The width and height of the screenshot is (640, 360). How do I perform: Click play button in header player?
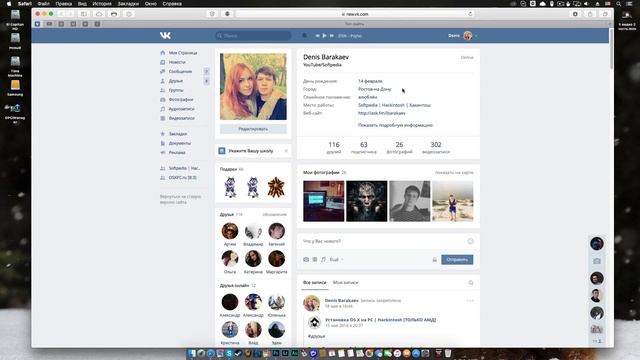324,36
